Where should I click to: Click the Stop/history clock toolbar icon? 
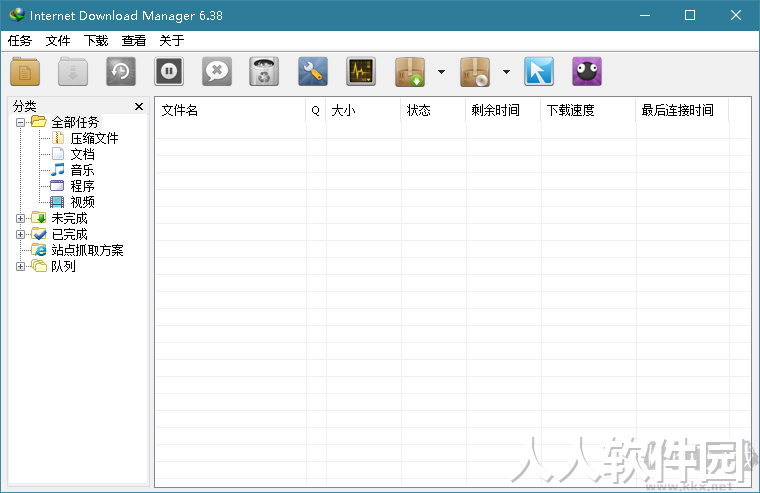click(x=121, y=72)
